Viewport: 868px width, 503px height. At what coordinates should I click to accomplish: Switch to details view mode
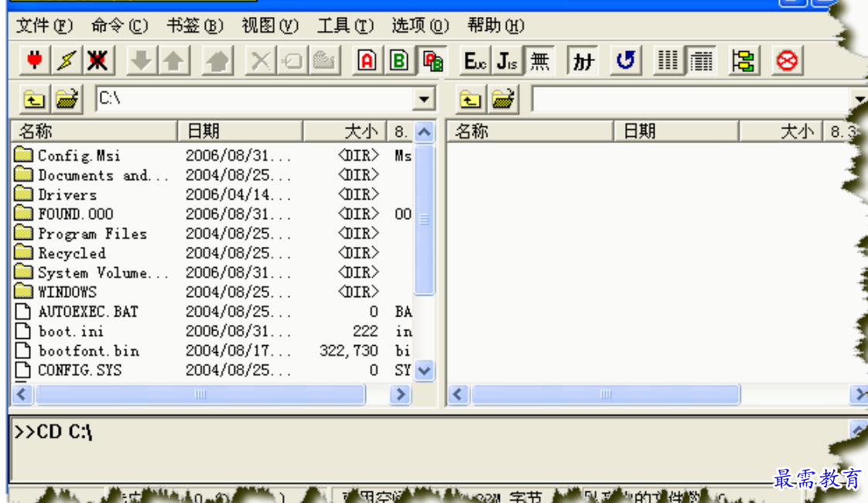point(701,60)
